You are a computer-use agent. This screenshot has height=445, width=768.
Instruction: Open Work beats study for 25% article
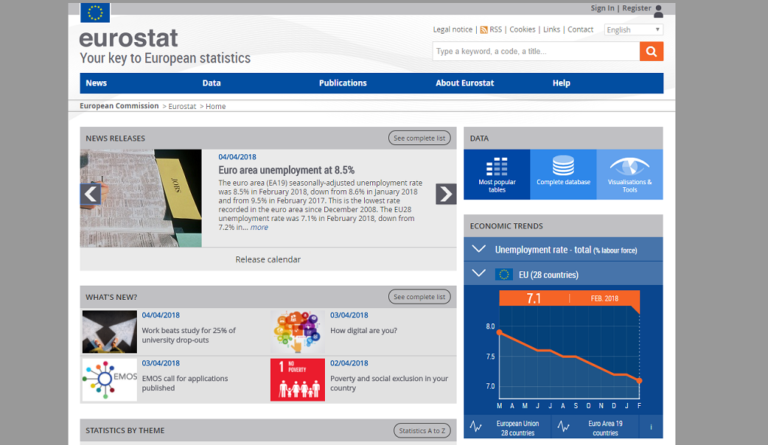(189, 335)
